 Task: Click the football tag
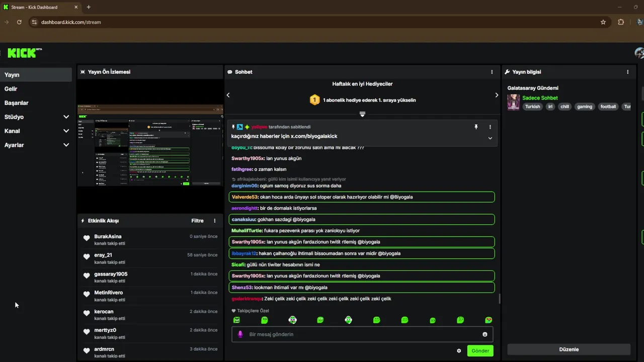pos(608,107)
